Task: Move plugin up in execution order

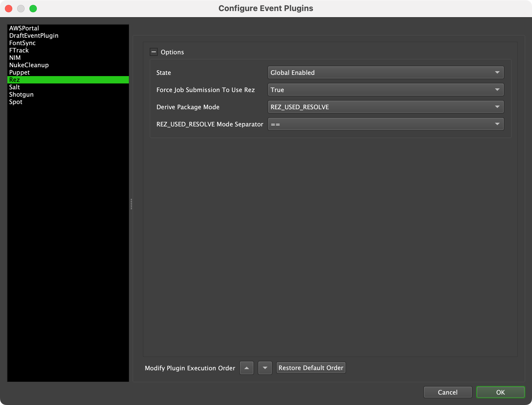Action: [x=246, y=368]
